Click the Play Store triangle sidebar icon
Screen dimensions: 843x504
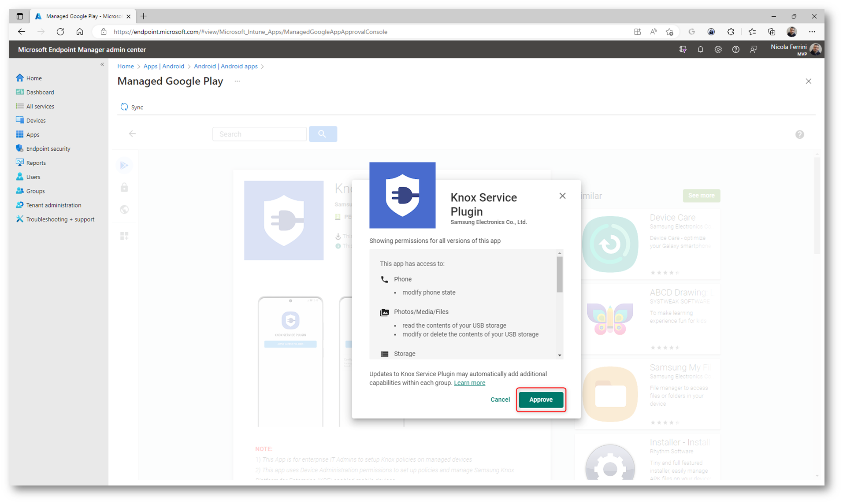click(124, 165)
